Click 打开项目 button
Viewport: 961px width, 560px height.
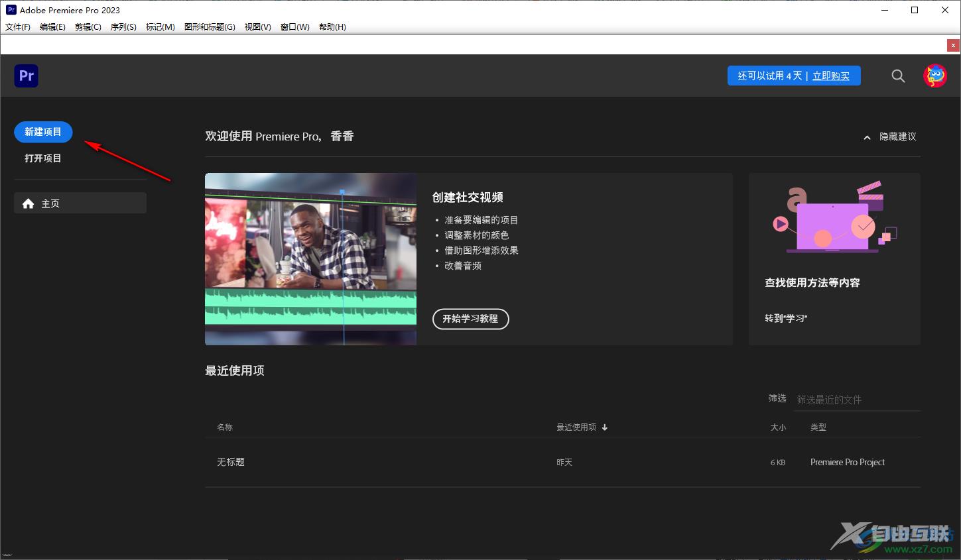click(x=43, y=158)
